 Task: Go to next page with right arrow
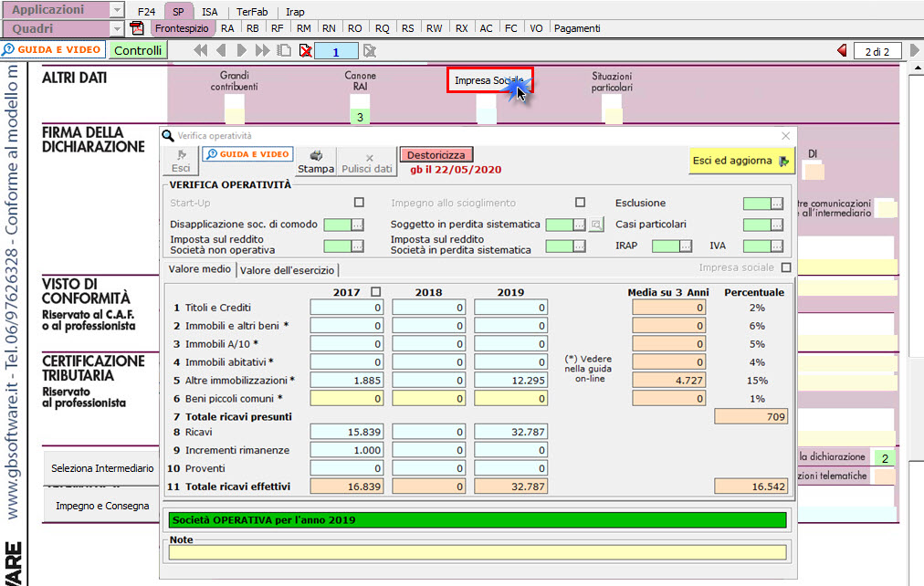242,50
